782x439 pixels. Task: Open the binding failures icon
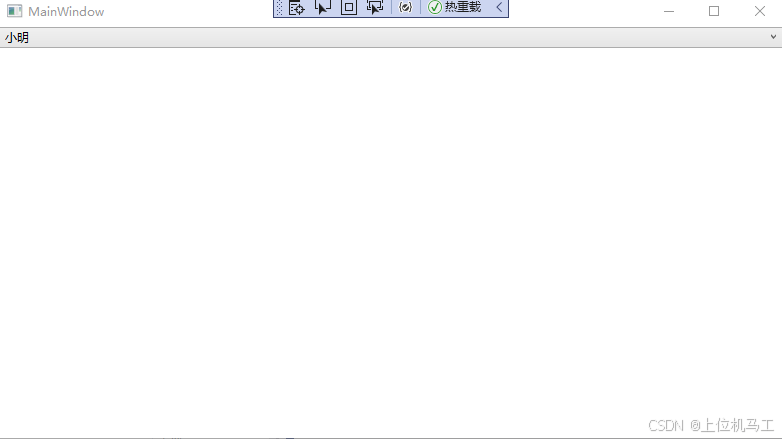tap(405, 7)
